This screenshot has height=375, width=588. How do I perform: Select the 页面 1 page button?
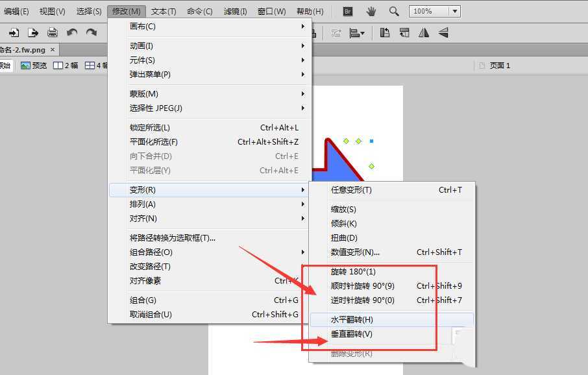point(500,65)
